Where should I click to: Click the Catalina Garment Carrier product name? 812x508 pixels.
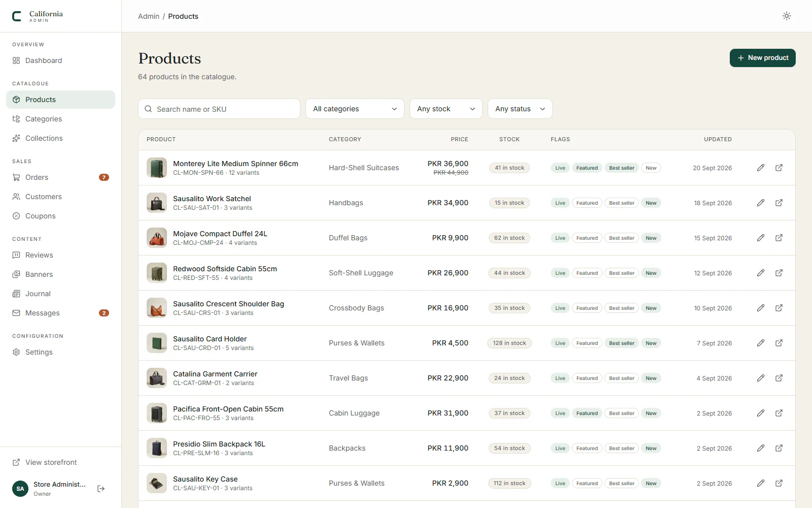(215, 374)
